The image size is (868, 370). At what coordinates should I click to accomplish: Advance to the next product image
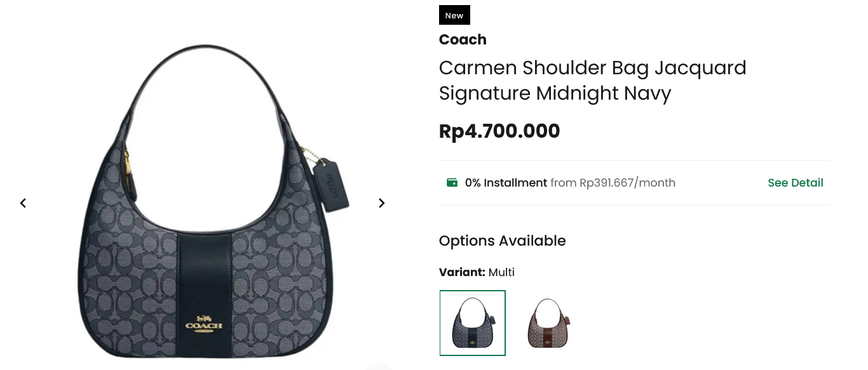pos(381,203)
